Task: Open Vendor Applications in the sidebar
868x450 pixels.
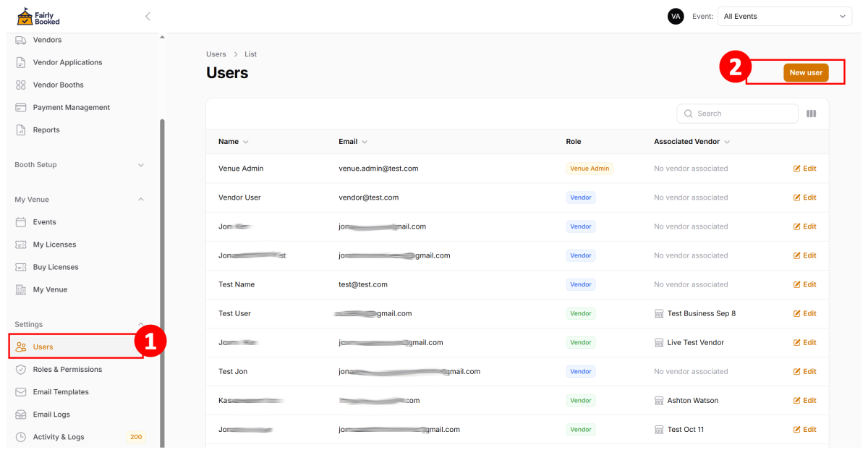Action: point(67,62)
